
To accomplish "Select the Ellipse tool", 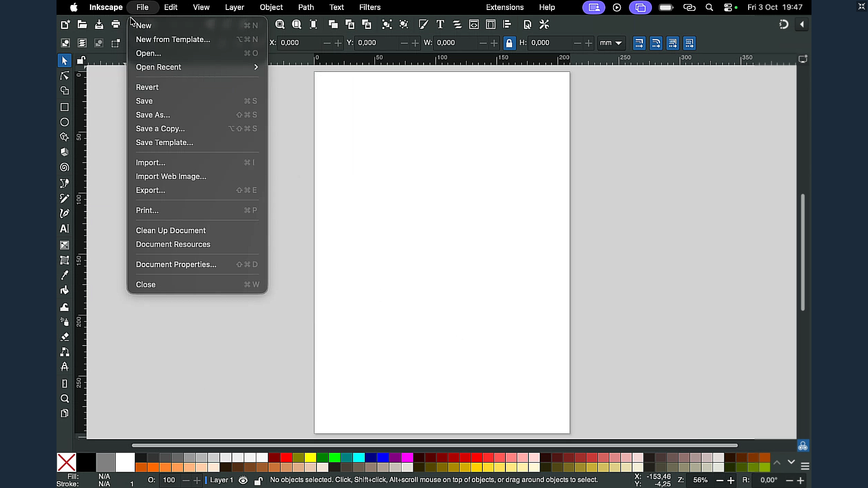I will 65,122.
